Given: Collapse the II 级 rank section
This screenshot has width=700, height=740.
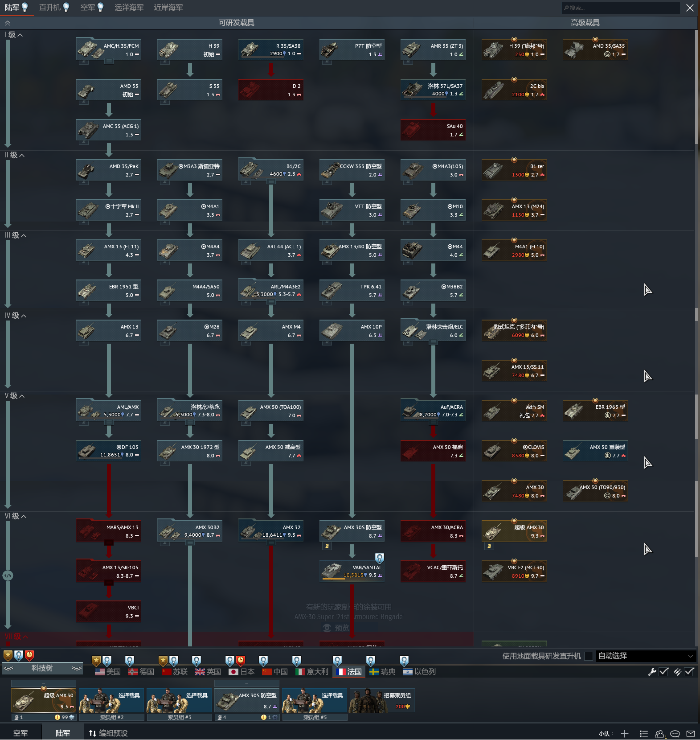Looking at the screenshot, I should (x=15, y=155).
